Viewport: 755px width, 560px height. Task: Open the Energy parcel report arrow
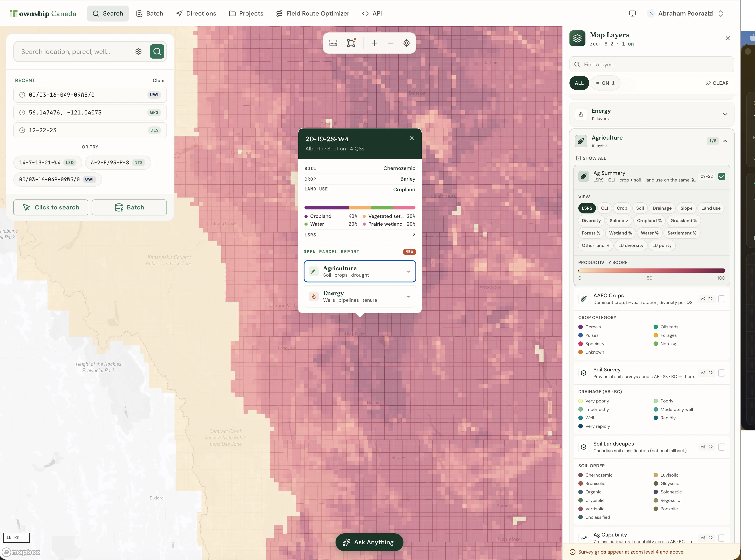click(408, 296)
